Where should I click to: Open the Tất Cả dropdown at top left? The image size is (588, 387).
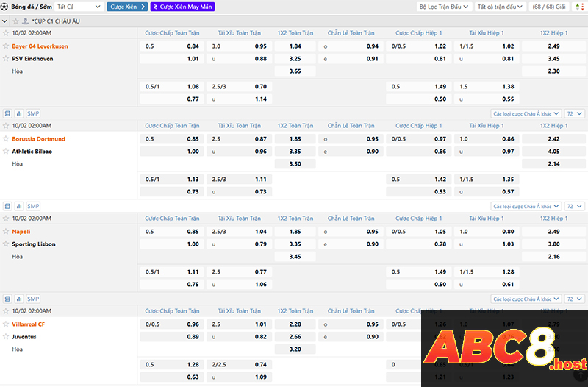79,7
